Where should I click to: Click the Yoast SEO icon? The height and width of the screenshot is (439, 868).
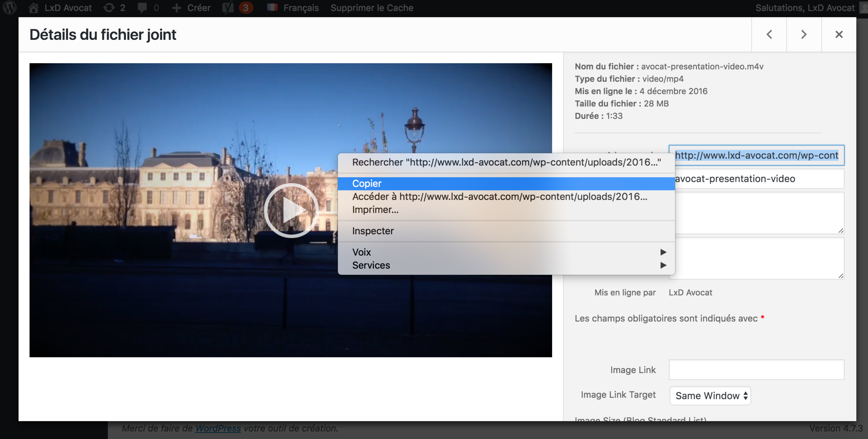click(x=228, y=8)
